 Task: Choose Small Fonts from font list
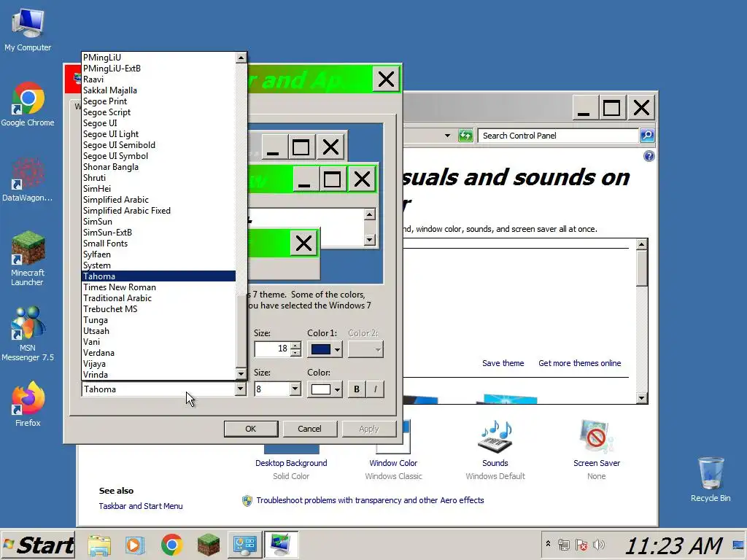tap(158, 244)
